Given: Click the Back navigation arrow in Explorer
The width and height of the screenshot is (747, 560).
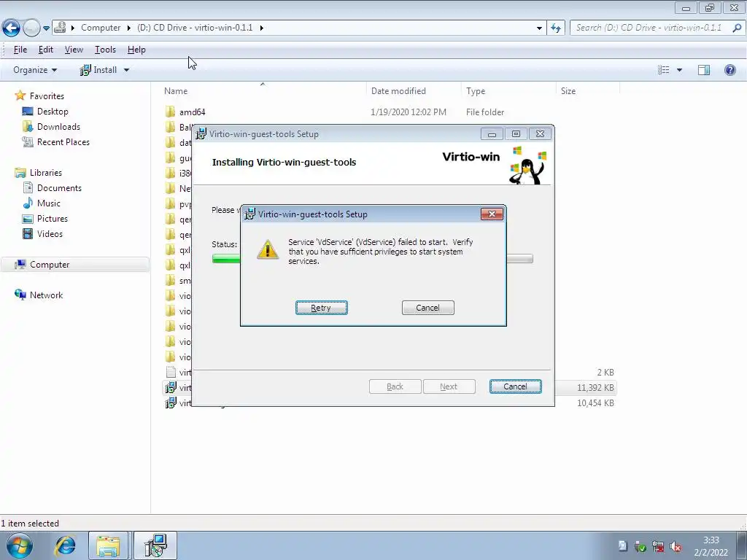Looking at the screenshot, I should pyautogui.click(x=12, y=28).
